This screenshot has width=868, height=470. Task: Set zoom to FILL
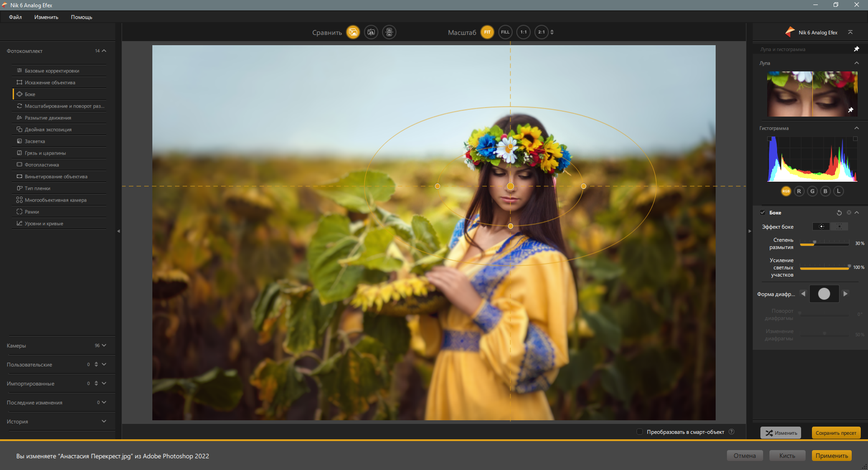coord(505,32)
